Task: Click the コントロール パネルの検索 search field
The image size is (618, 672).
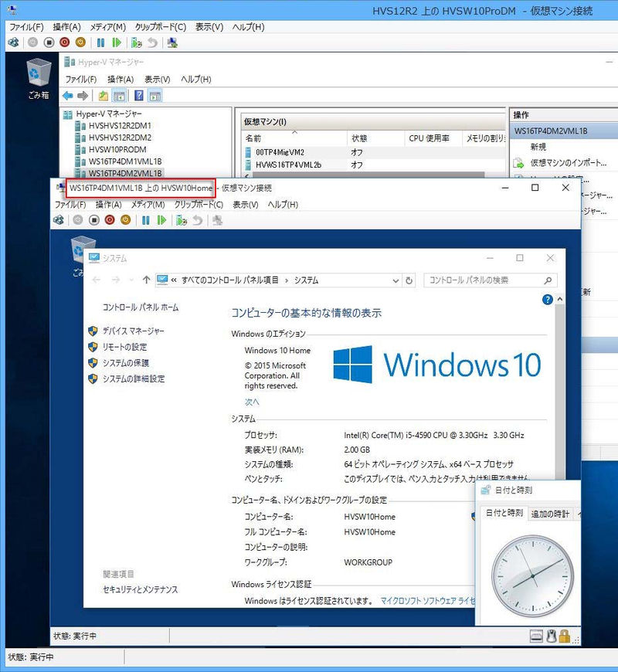Action: click(x=491, y=280)
